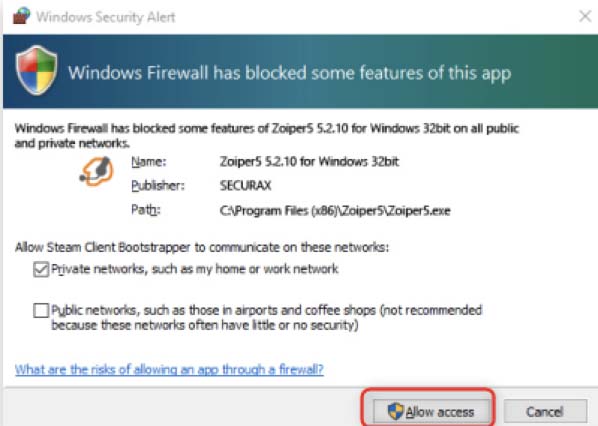Open the firewall risks help link
The image size is (598, 426).
(x=169, y=369)
